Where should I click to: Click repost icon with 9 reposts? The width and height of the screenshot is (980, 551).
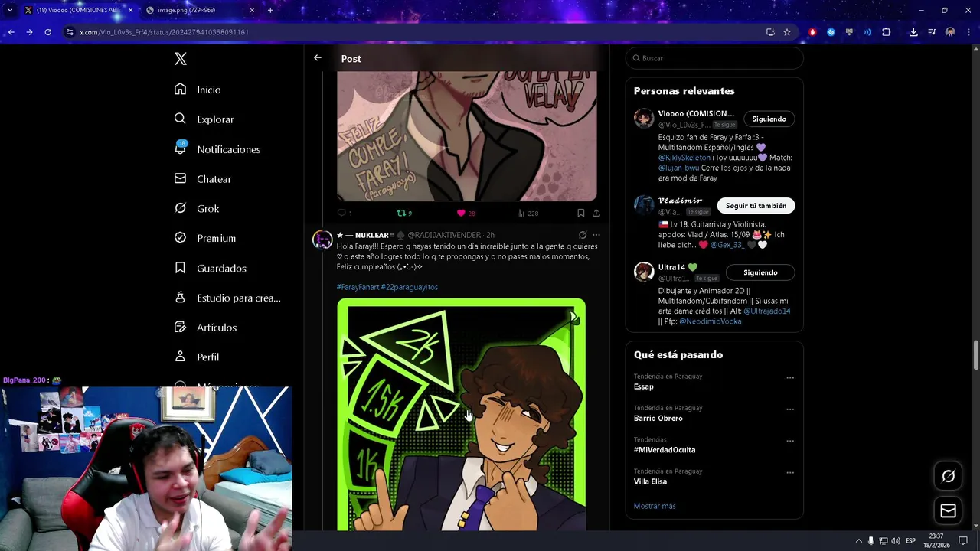[400, 213]
